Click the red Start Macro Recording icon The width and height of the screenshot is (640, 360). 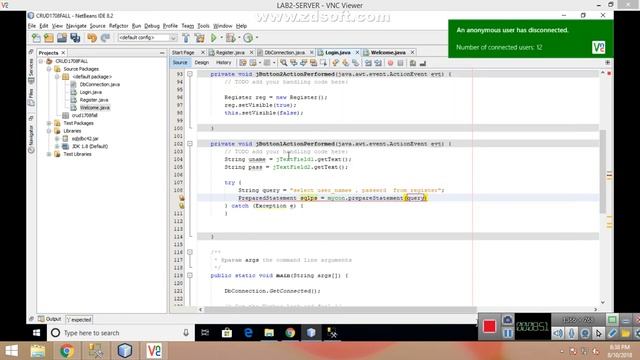pos(391,63)
